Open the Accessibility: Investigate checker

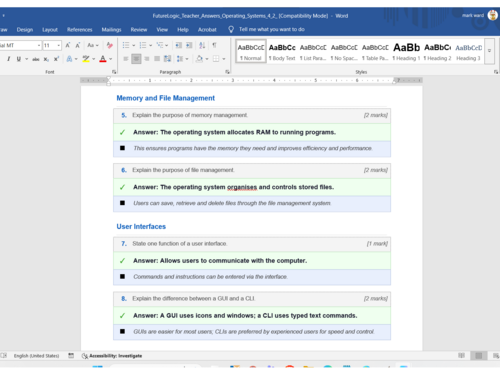click(x=112, y=356)
